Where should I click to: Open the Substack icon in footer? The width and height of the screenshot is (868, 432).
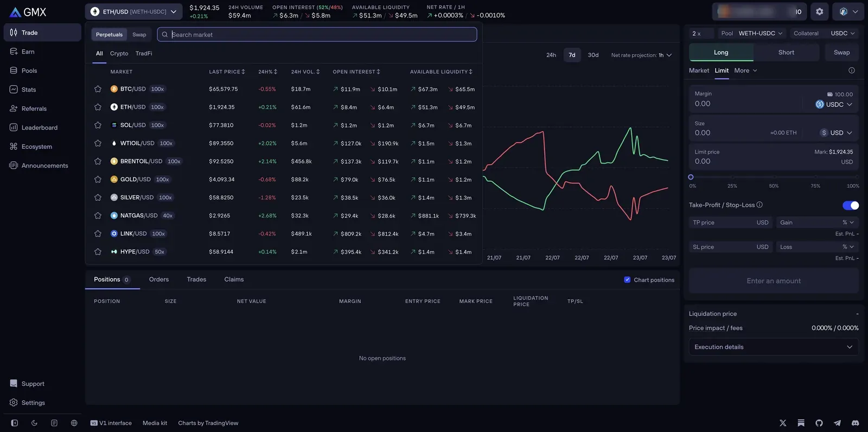[801, 423]
